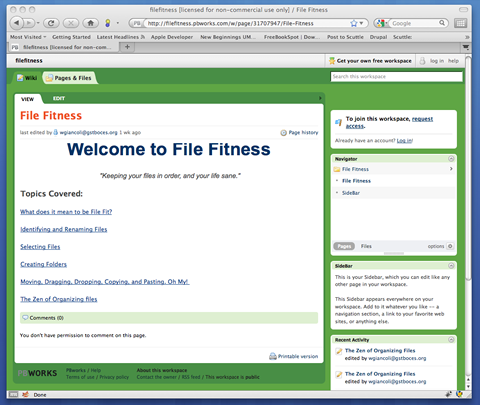Open Moving, Dragging, Dropping link
Viewport: 480px width, 405px height.
point(105,282)
